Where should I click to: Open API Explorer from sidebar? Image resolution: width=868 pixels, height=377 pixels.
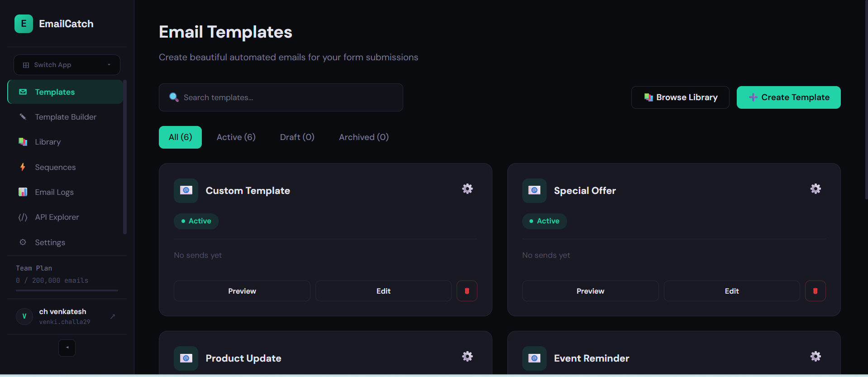[57, 217]
